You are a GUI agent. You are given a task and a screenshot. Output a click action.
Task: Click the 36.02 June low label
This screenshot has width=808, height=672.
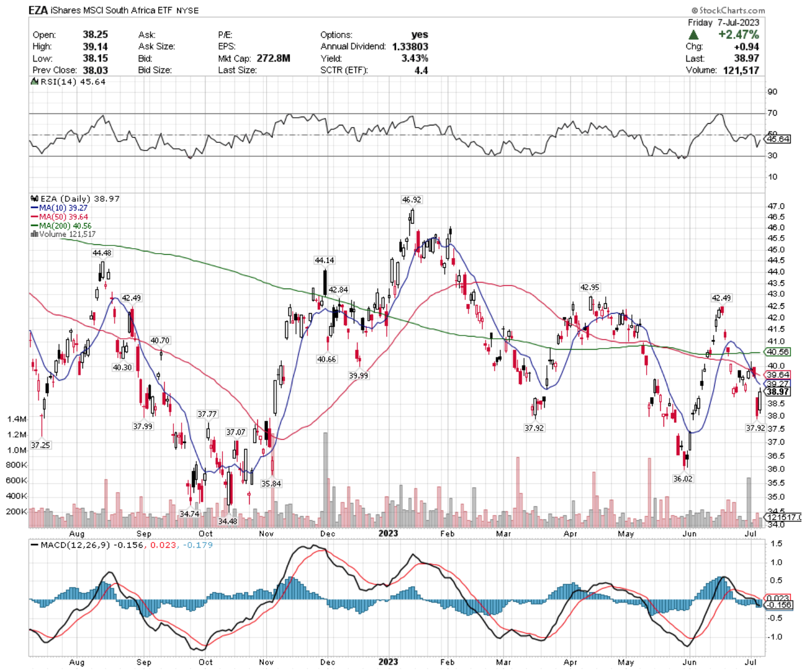point(683,479)
